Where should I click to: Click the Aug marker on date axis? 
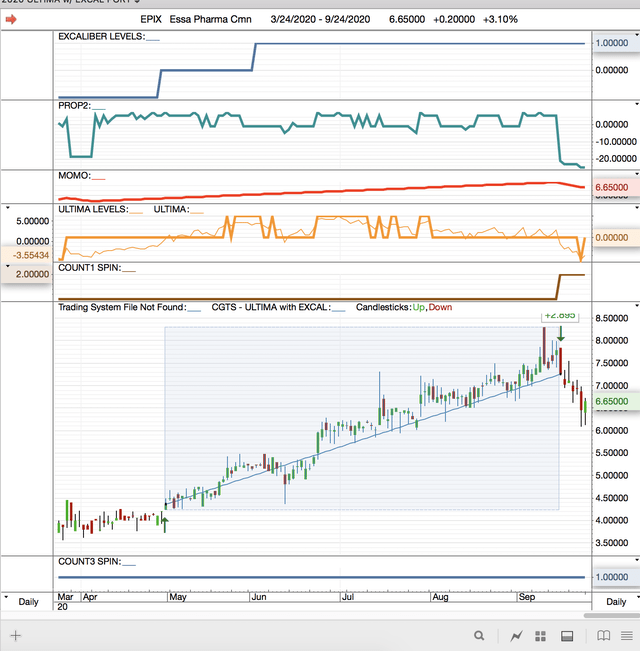440,597
